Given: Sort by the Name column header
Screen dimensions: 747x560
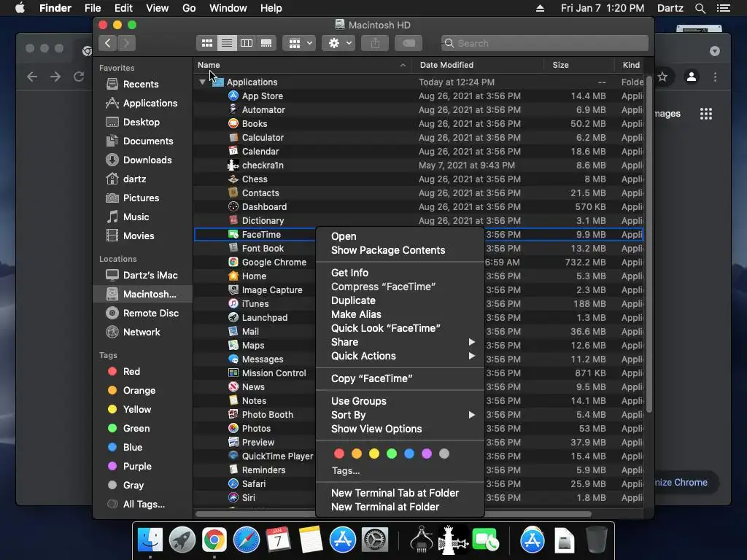Looking at the screenshot, I should [302, 65].
